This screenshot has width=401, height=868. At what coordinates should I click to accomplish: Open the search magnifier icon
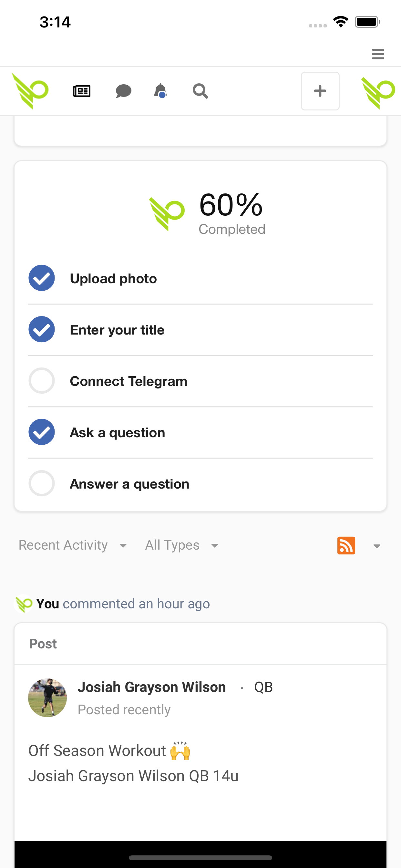coord(200,91)
